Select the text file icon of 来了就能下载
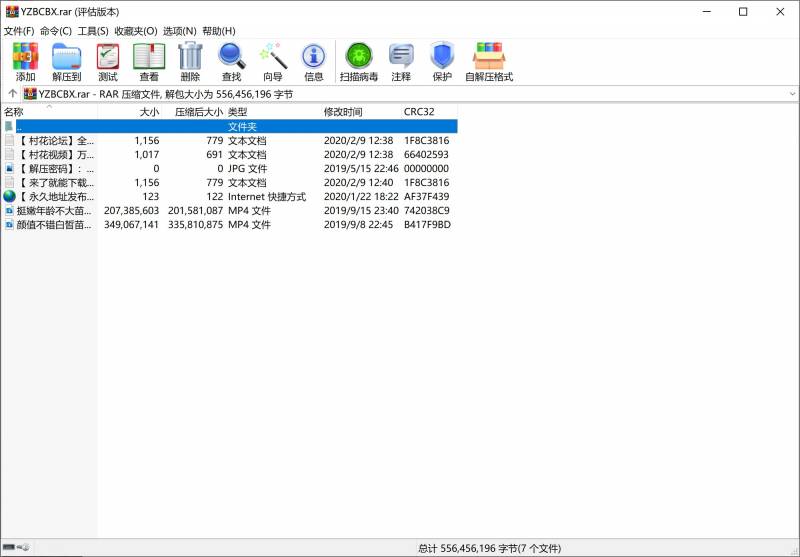The image size is (800, 557). tap(9, 182)
